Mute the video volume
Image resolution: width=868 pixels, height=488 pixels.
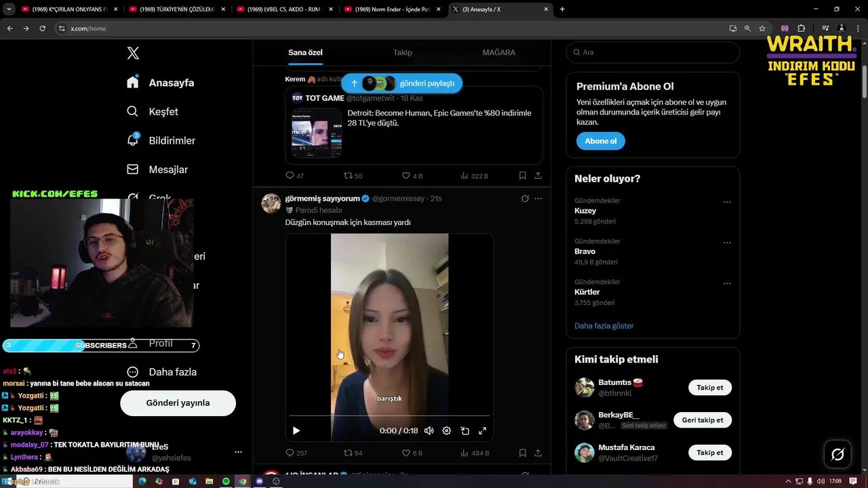(429, 430)
